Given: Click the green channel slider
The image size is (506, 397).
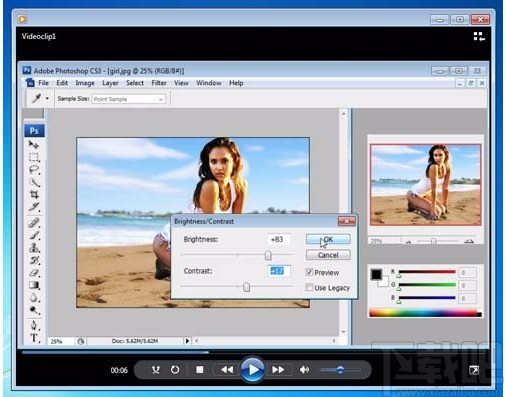Looking at the screenshot, I should pyautogui.click(x=427, y=285).
